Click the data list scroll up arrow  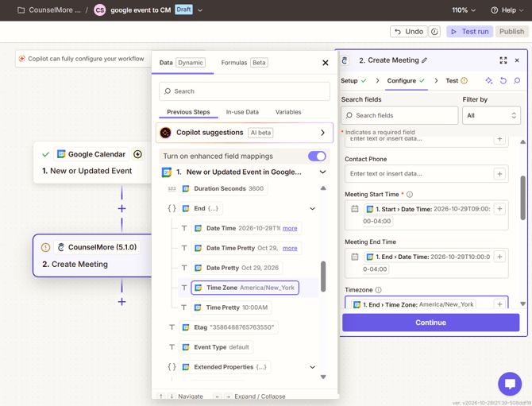pyautogui.click(x=323, y=188)
